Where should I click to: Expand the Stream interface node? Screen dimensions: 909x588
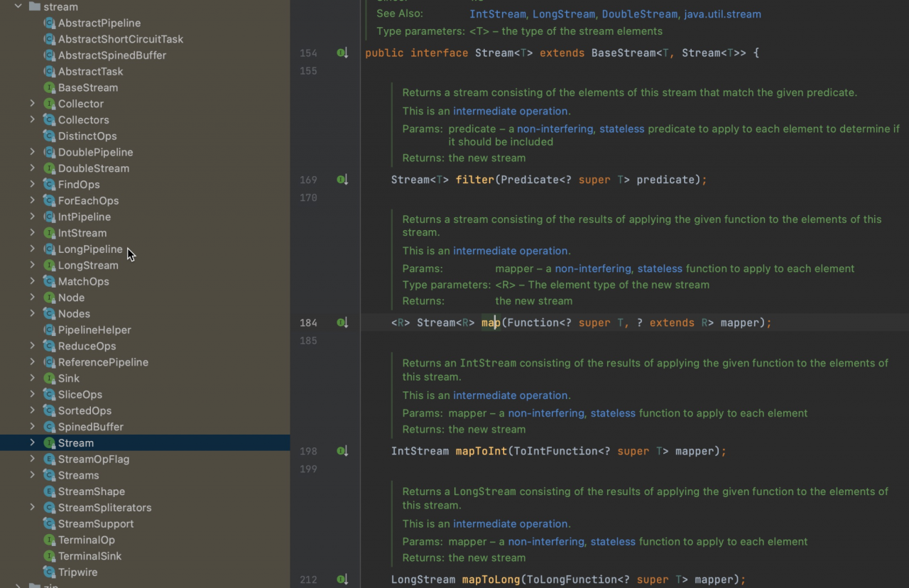pos(33,443)
